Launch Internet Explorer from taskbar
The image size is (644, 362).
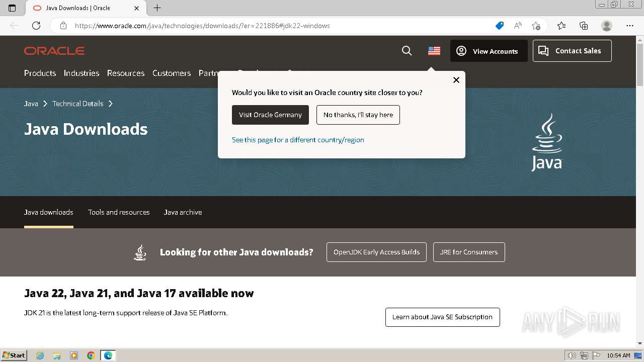(x=40, y=355)
